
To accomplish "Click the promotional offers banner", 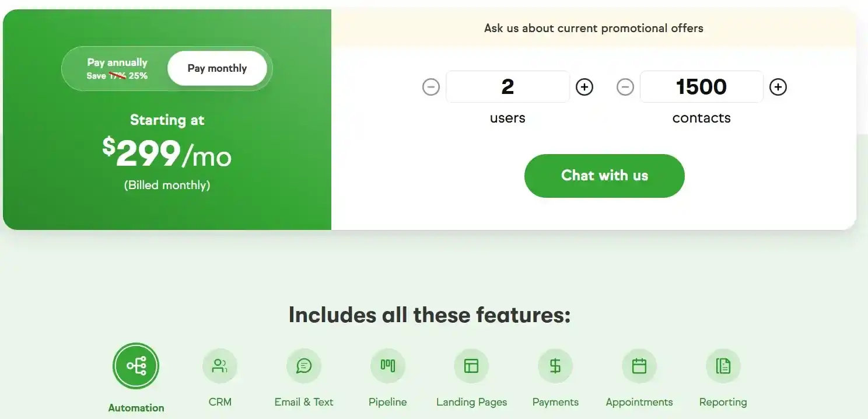I will tap(593, 27).
